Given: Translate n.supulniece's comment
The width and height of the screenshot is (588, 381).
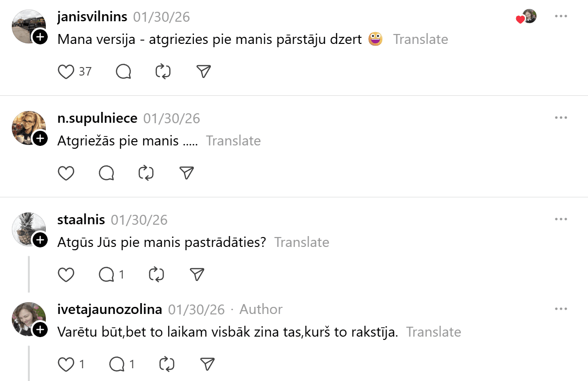Looking at the screenshot, I should 233,141.
